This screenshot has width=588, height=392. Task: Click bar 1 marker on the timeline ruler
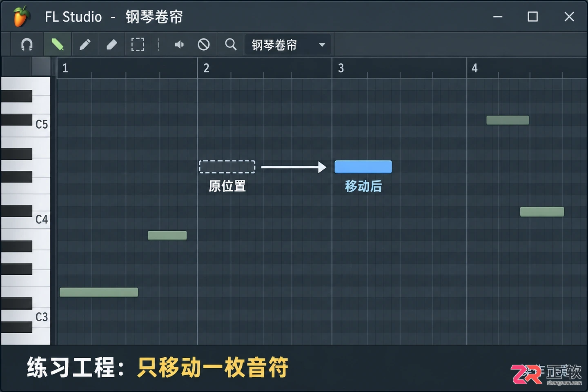65,68
